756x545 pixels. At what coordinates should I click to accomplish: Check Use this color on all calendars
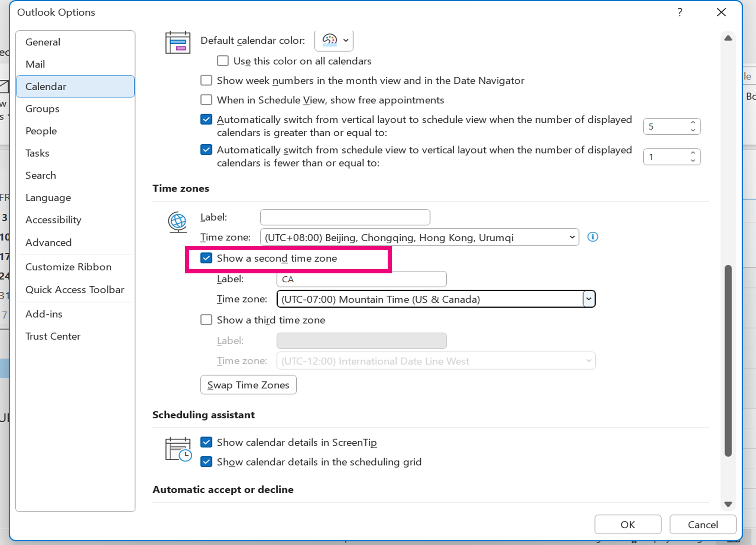(223, 61)
